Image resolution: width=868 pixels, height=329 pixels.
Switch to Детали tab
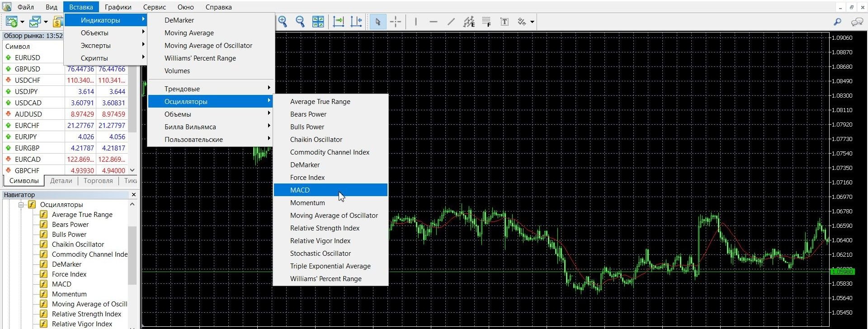(61, 181)
